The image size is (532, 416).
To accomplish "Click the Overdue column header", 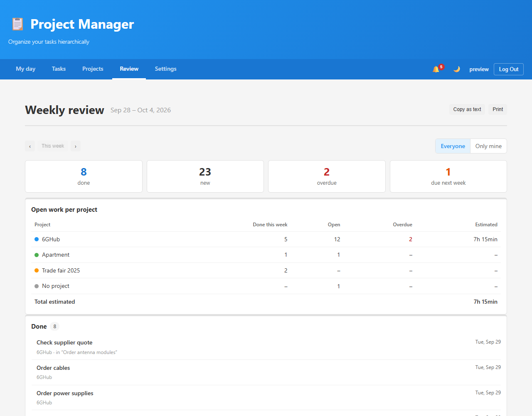I will pos(402,225).
